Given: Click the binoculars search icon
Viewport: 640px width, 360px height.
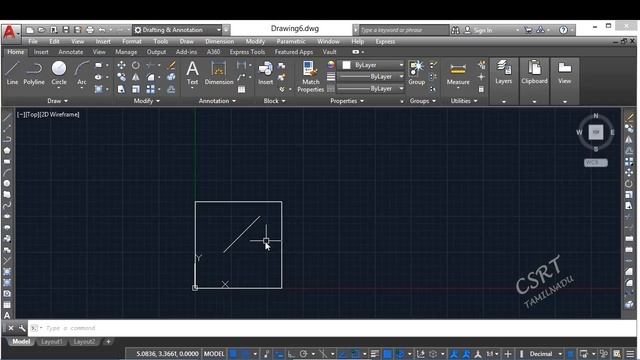Looking at the screenshot, I should point(455,30).
